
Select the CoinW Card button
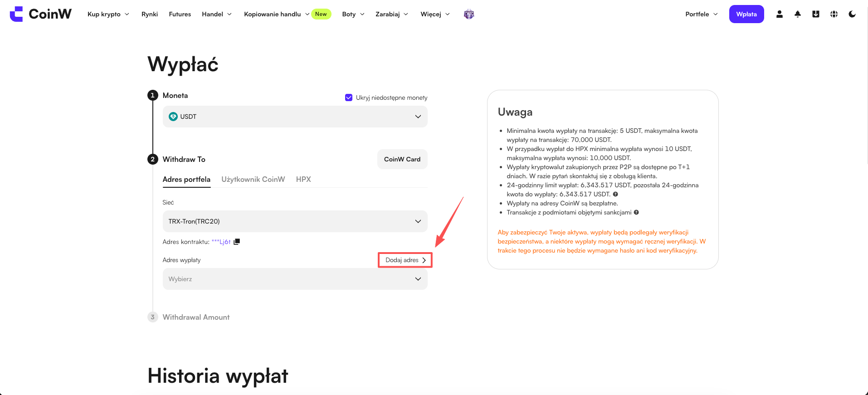402,159
